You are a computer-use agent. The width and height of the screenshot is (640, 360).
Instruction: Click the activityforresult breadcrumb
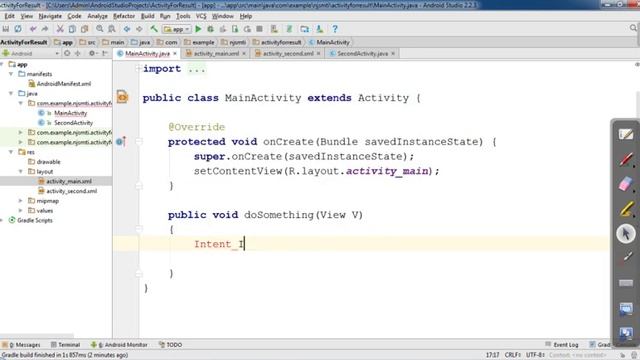click(277, 42)
